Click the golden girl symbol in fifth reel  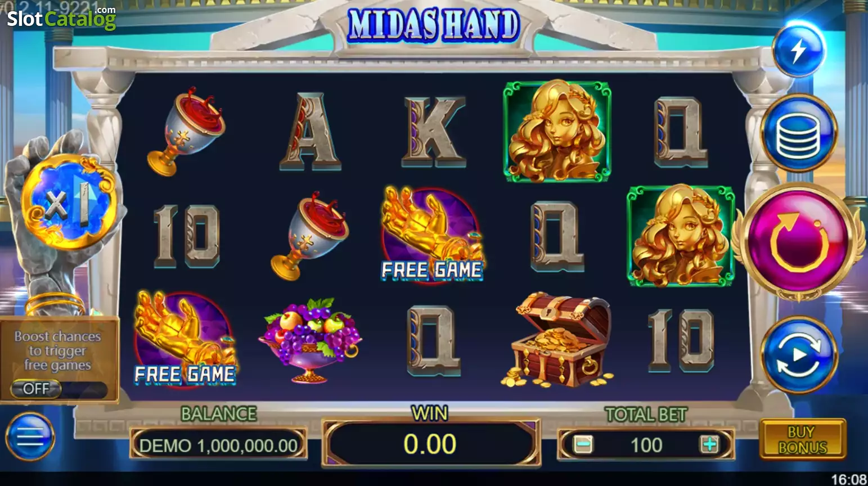(681, 235)
